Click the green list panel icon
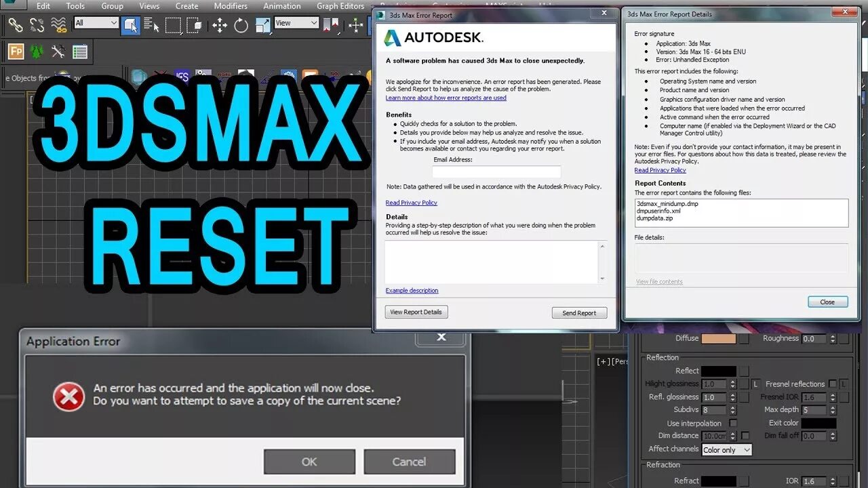 [80, 52]
